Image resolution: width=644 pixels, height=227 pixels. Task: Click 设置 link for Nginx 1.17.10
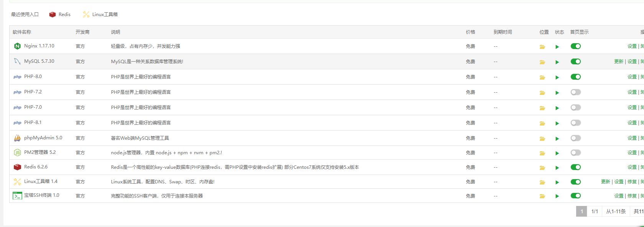click(x=632, y=46)
